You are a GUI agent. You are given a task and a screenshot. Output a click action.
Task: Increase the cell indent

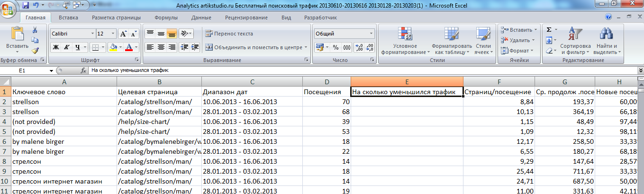195,47
